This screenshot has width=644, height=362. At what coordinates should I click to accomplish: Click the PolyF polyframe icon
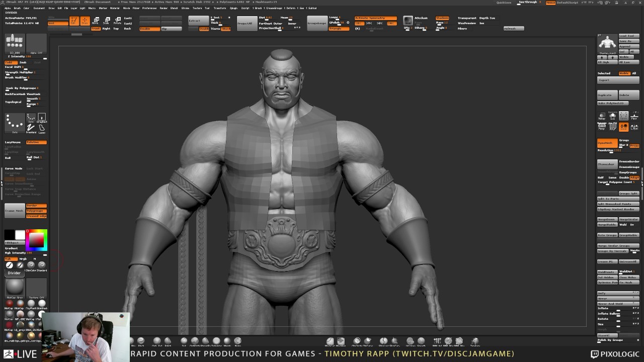tap(612, 127)
